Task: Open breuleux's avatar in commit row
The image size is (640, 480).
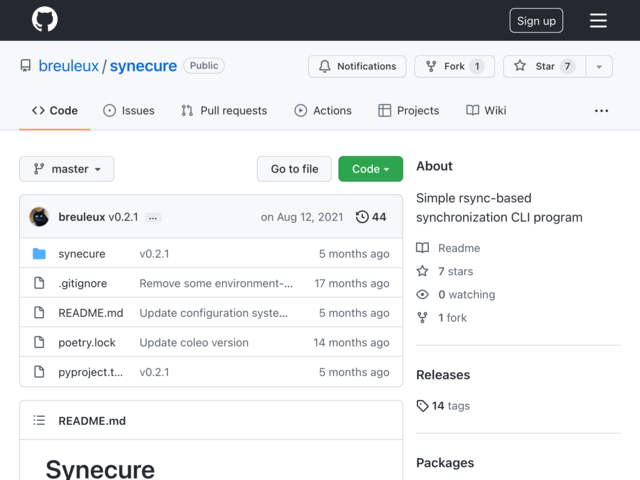Action: click(x=39, y=217)
